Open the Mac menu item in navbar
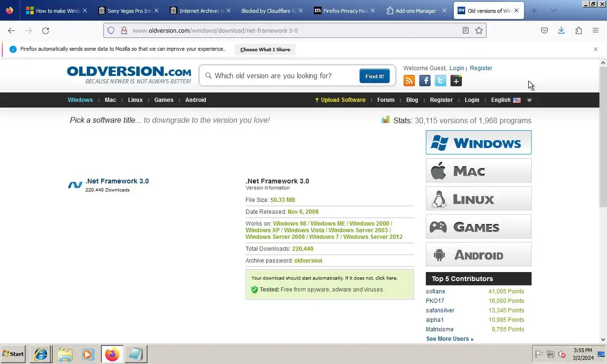The width and height of the screenshot is (607, 364). [x=110, y=100]
